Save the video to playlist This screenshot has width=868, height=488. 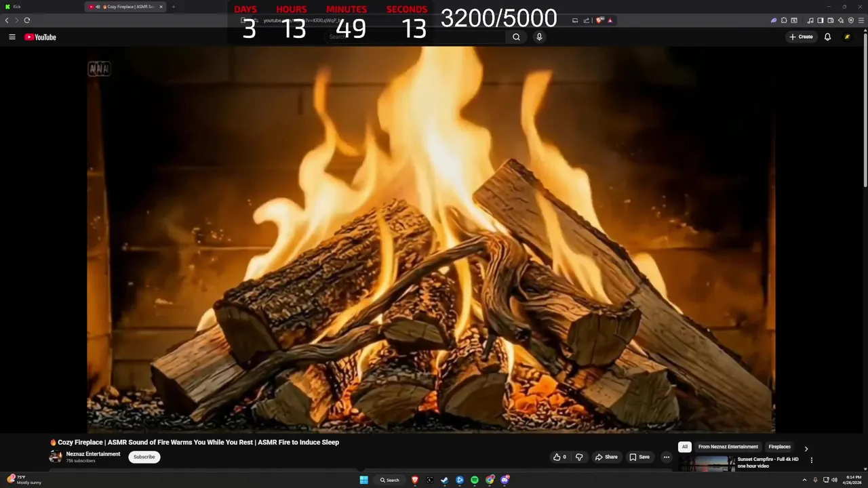[639, 457]
